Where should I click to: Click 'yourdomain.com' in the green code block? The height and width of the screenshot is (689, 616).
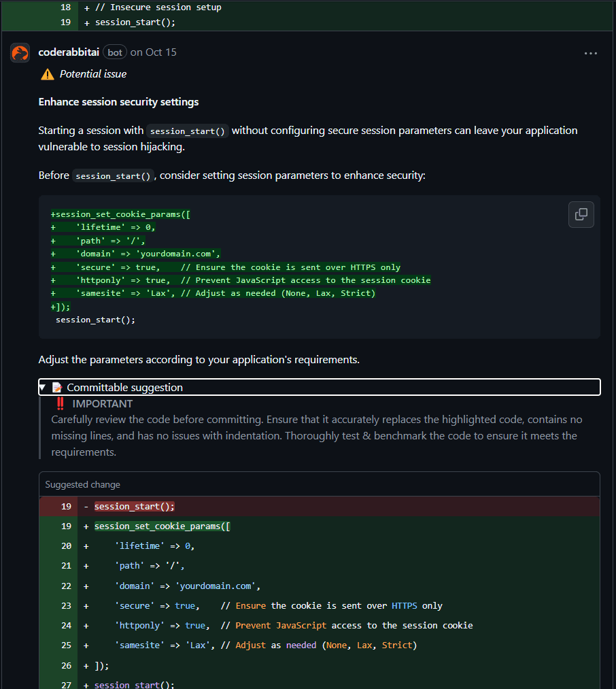[178, 254]
